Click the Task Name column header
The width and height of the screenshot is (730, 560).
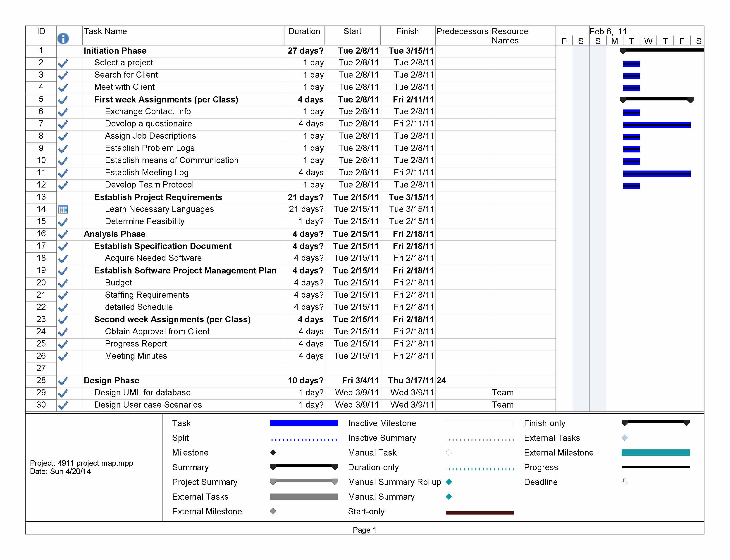105,31
